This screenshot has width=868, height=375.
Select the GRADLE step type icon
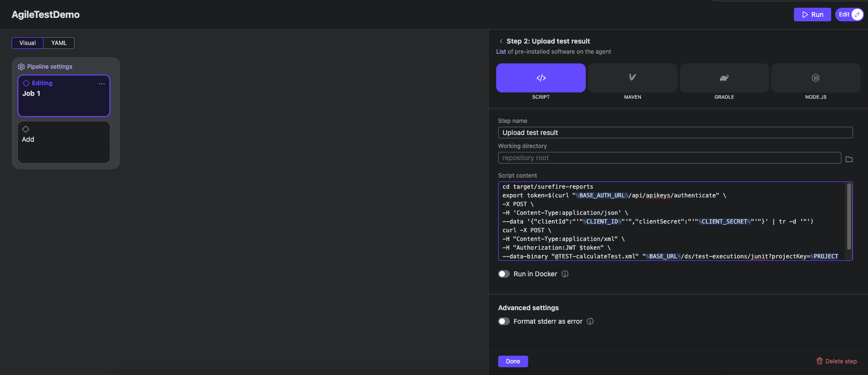point(724,78)
